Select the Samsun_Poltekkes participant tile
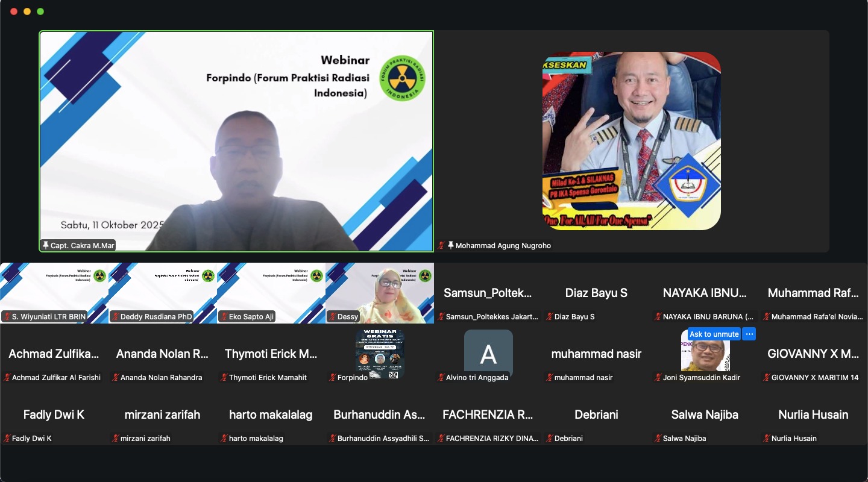This screenshot has height=482, width=868. pos(488,293)
